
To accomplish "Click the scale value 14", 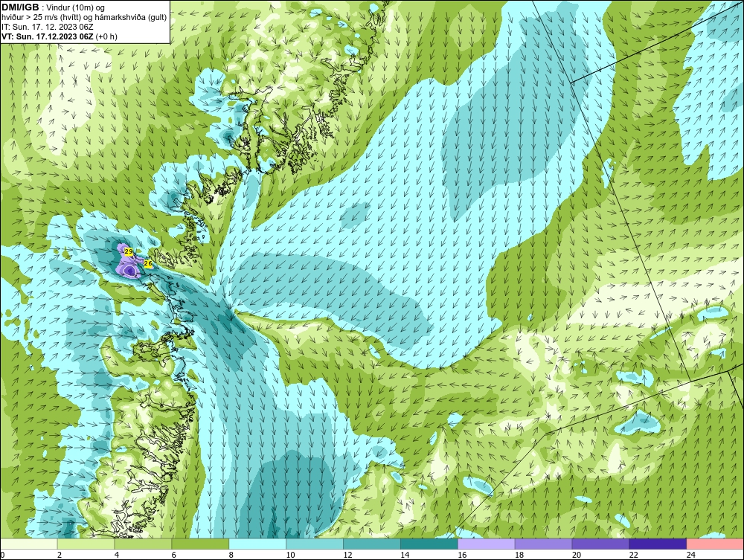I will point(405,555).
